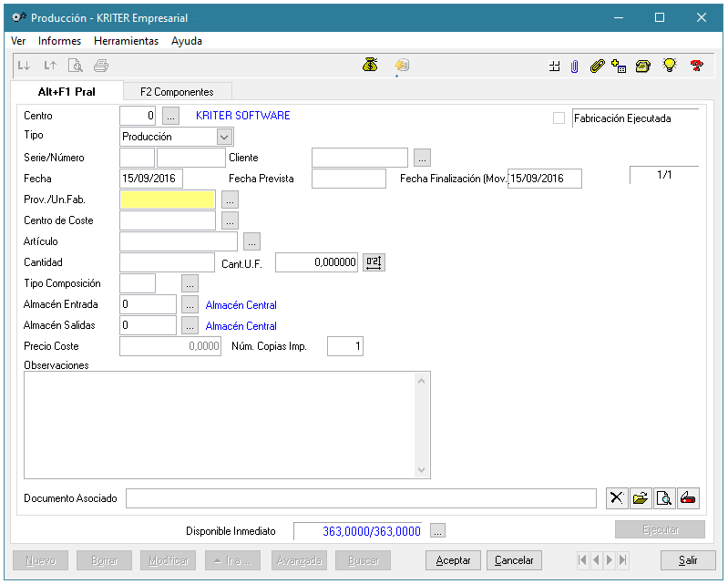This screenshot has height=584, width=728.
Task: Click the lightning document toolbar icon
Action: point(402,65)
